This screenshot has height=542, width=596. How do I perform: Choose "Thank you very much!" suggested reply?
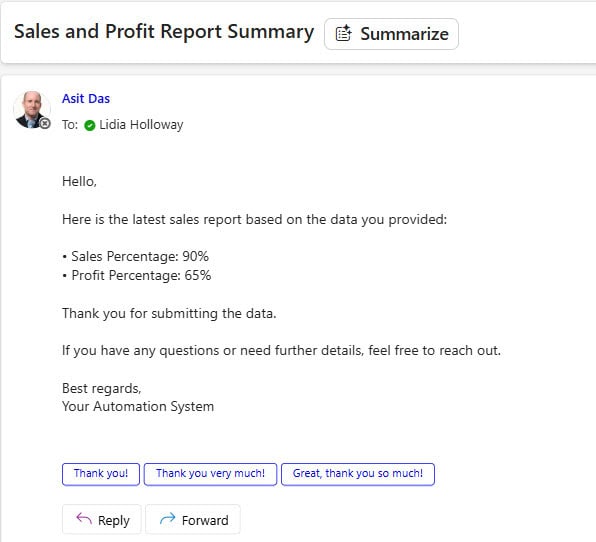point(210,474)
